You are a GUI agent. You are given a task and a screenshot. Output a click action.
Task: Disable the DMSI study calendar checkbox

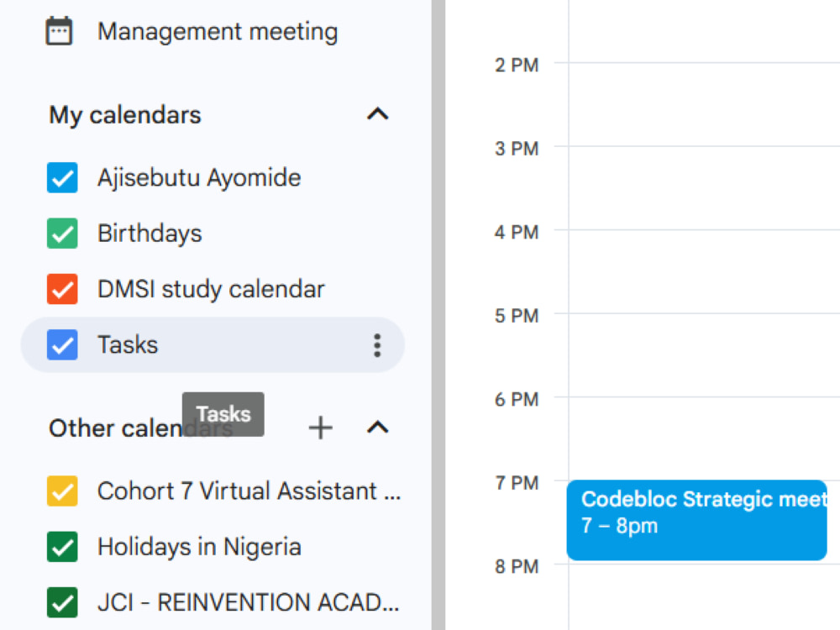coord(62,289)
